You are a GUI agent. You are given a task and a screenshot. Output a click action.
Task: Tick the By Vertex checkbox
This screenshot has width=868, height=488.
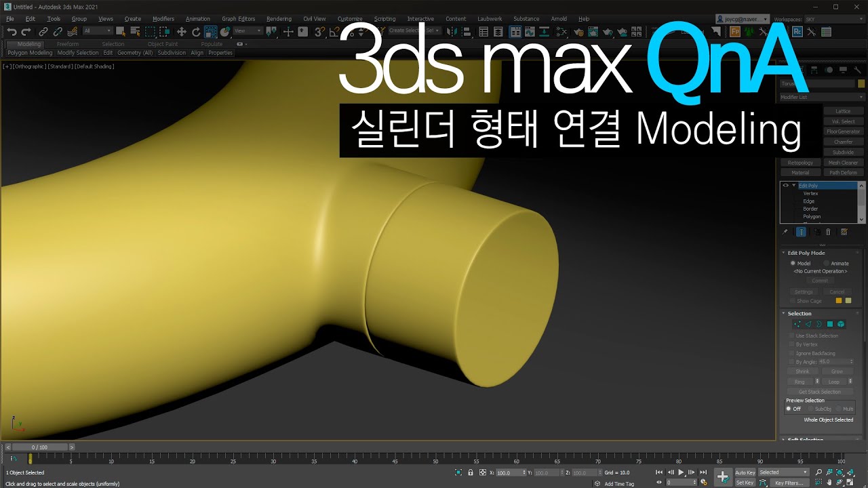point(792,344)
